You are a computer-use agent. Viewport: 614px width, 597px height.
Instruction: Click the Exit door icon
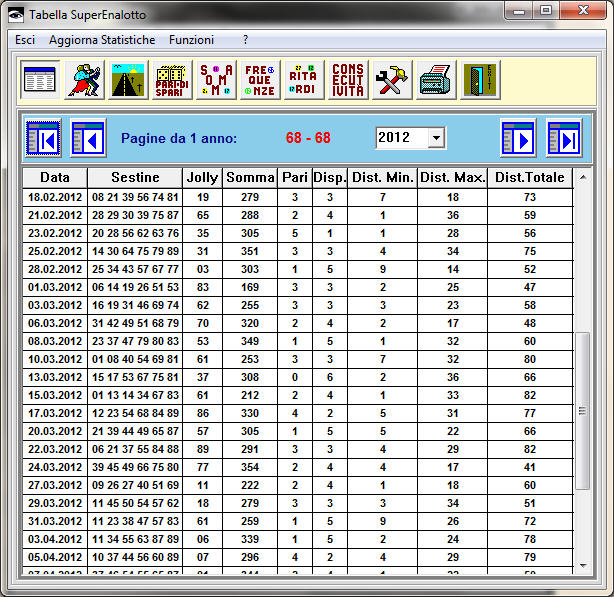(480, 80)
